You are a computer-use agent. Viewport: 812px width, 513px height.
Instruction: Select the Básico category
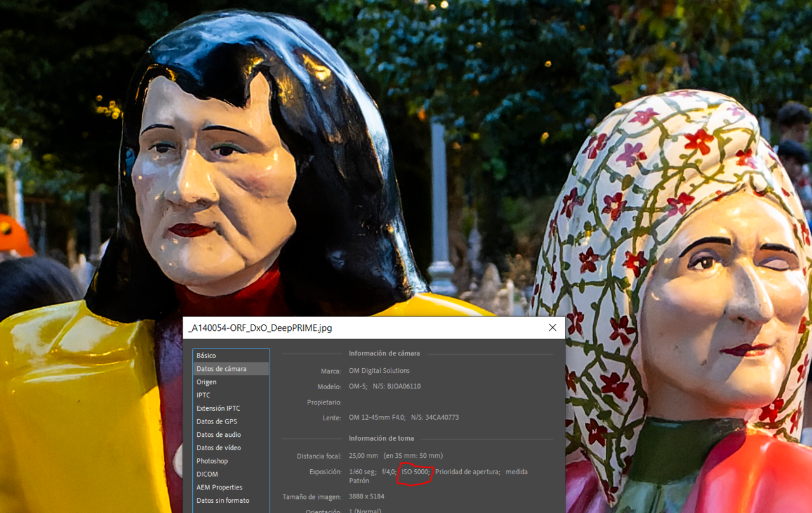[x=206, y=356]
